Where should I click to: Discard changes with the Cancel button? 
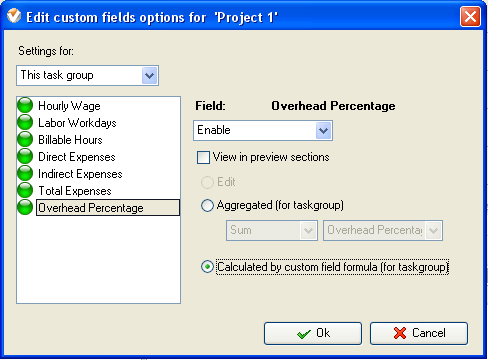coord(419,333)
